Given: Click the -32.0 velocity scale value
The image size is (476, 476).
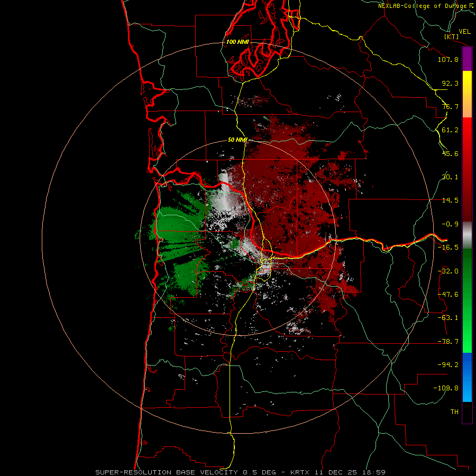Looking at the screenshot, I should (x=448, y=271).
